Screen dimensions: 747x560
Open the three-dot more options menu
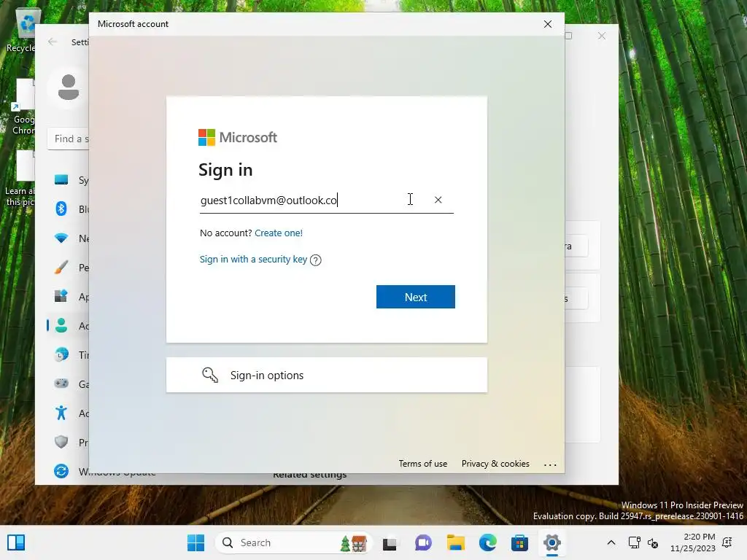click(550, 464)
